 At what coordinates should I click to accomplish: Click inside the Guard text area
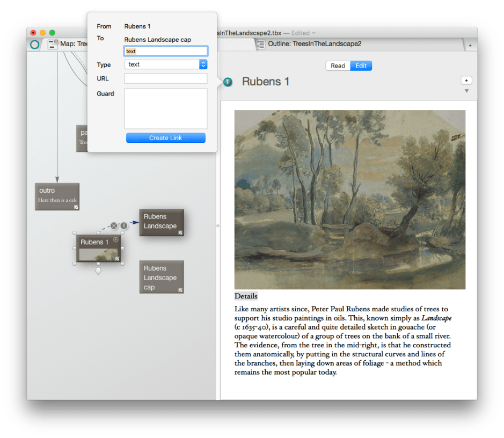(165, 108)
